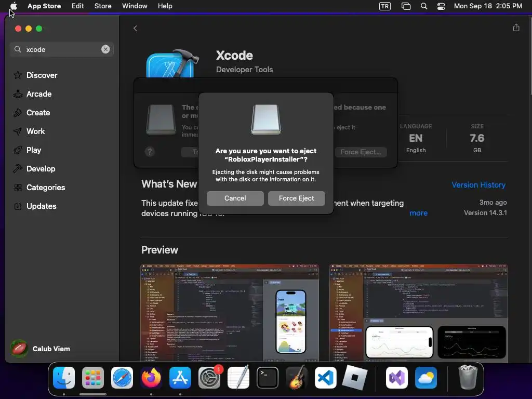532x399 pixels.
Task: Click the page scrollbar at right edge
Action: [530, 56]
